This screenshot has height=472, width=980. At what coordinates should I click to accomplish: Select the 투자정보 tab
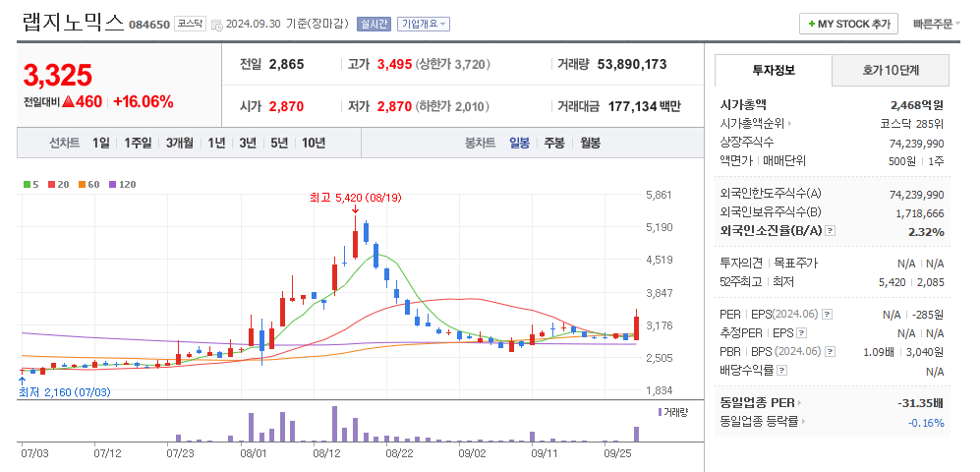tap(774, 70)
